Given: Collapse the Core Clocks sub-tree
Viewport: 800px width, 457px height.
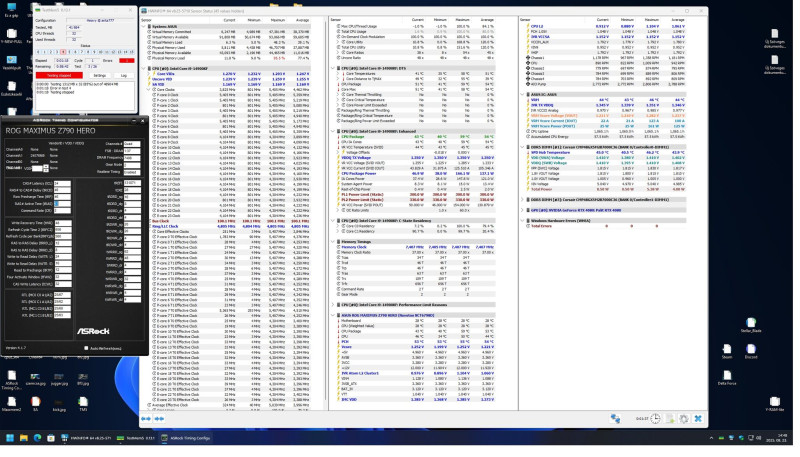Looking at the screenshot, I should [x=149, y=89].
